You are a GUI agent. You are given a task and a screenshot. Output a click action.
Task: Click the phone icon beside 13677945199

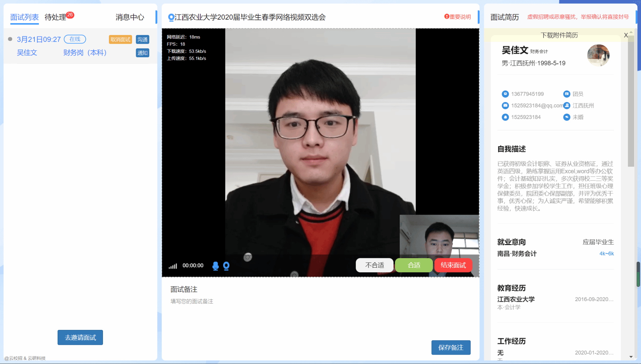505,94
